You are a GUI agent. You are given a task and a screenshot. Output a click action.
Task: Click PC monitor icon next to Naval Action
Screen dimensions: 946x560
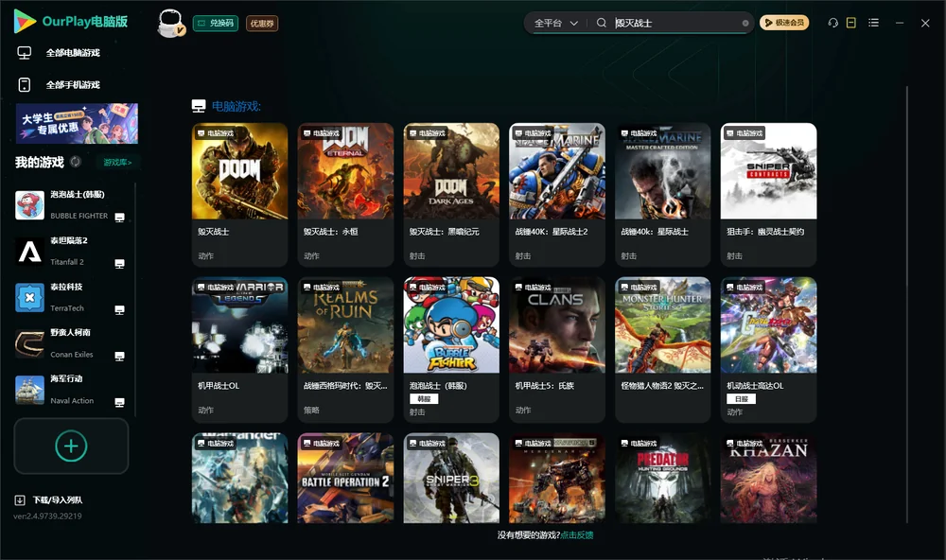click(119, 403)
